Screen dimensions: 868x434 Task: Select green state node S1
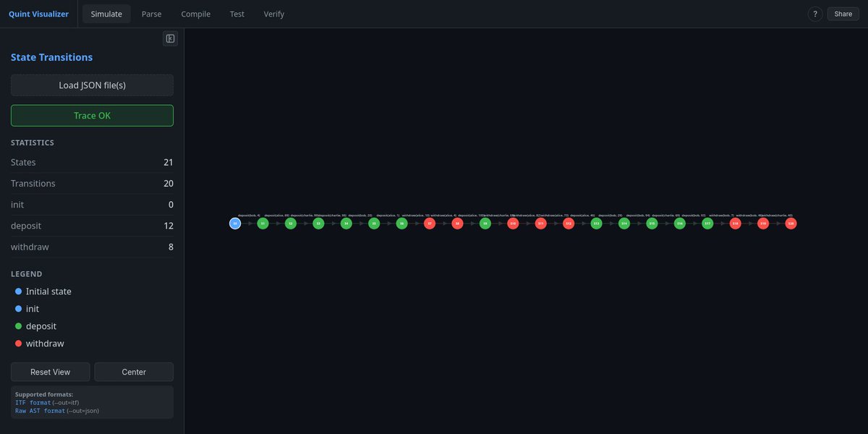[263, 224]
